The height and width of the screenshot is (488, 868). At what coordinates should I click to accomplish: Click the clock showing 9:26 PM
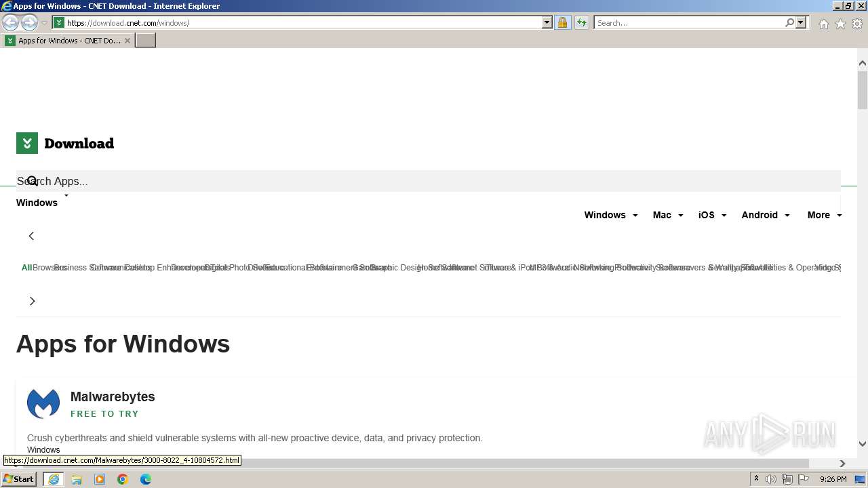tap(833, 479)
